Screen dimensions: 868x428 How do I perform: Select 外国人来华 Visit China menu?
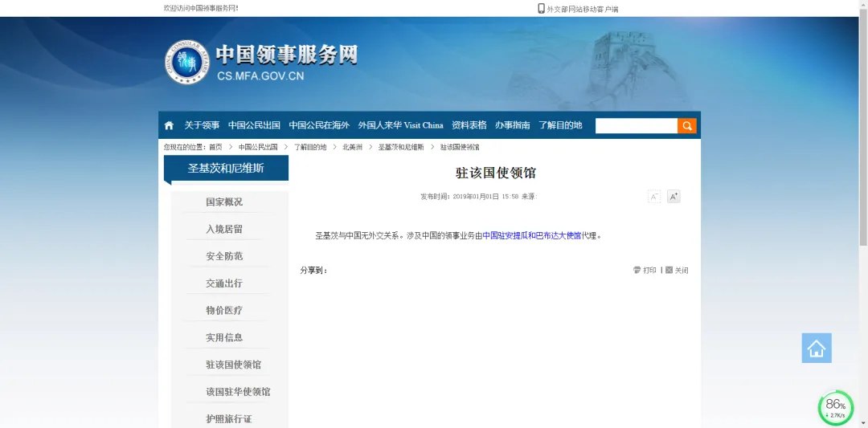[400, 125]
